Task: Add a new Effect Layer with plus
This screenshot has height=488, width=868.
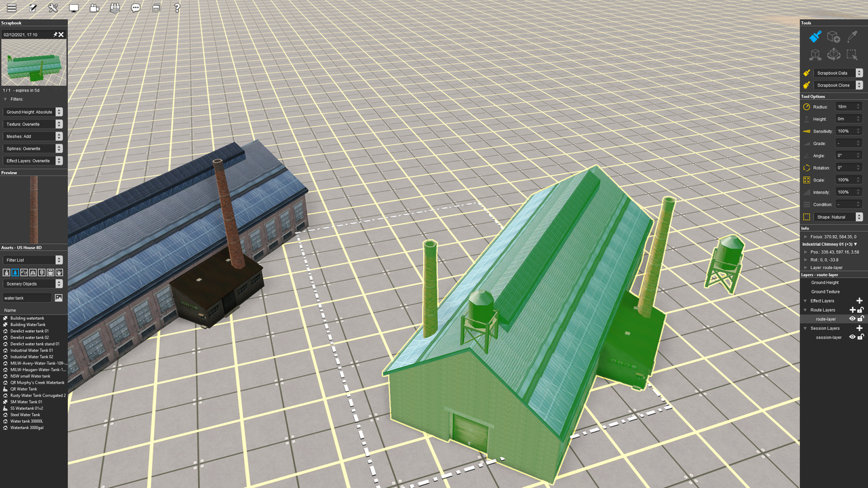Action: (x=860, y=300)
